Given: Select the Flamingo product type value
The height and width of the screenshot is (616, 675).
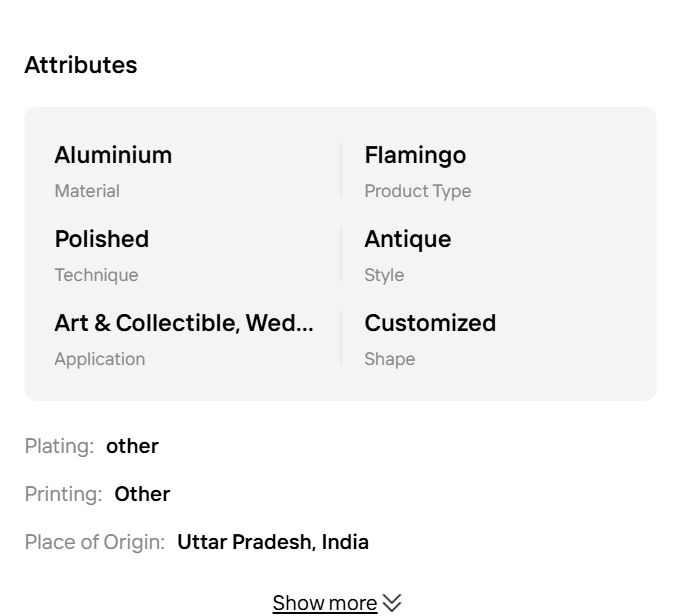Looking at the screenshot, I should coord(415,155).
